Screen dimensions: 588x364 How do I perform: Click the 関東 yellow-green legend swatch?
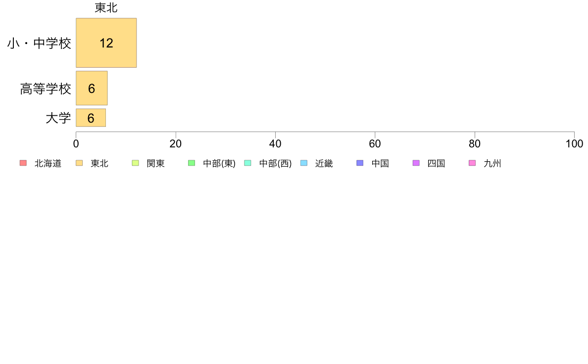pos(136,163)
